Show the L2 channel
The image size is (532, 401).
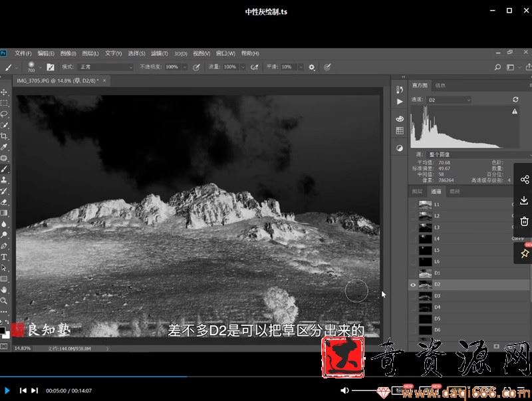point(413,215)
